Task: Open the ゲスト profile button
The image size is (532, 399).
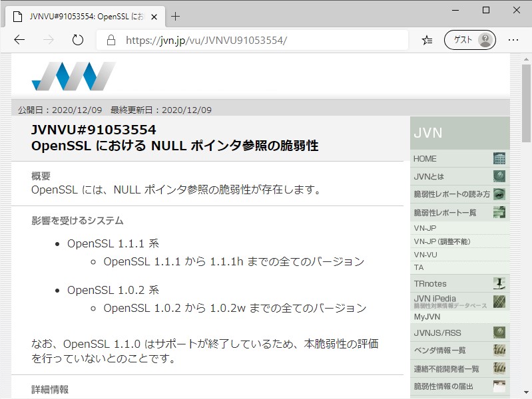Action: 470,40
